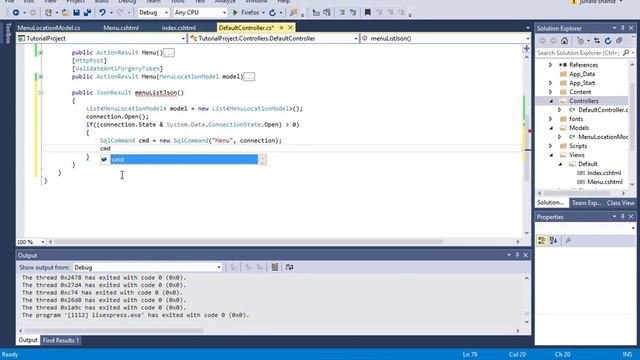Click Alphabetical sort icon in Properties panel
Image resolution: width=640 pixels, height=360 pixels.
click(x=553, y=241)
